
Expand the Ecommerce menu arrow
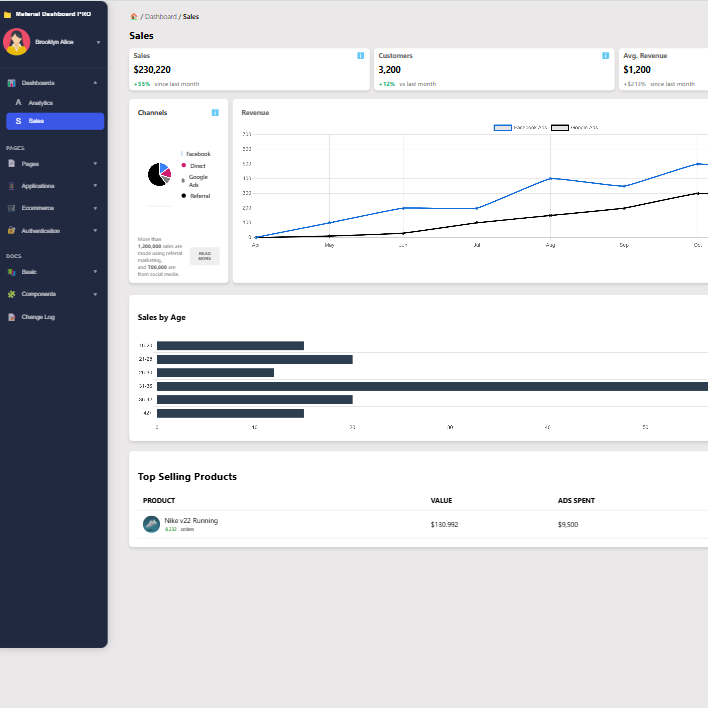(95, 208)
